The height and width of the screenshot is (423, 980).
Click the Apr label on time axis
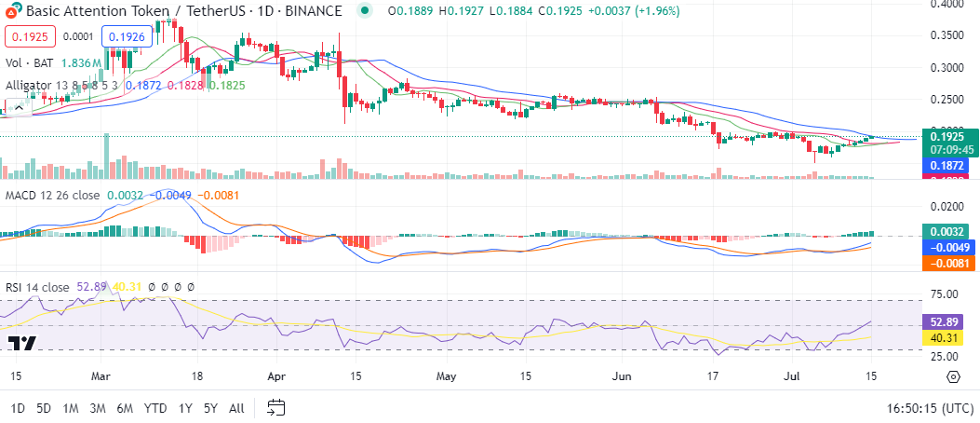point(275,376)
